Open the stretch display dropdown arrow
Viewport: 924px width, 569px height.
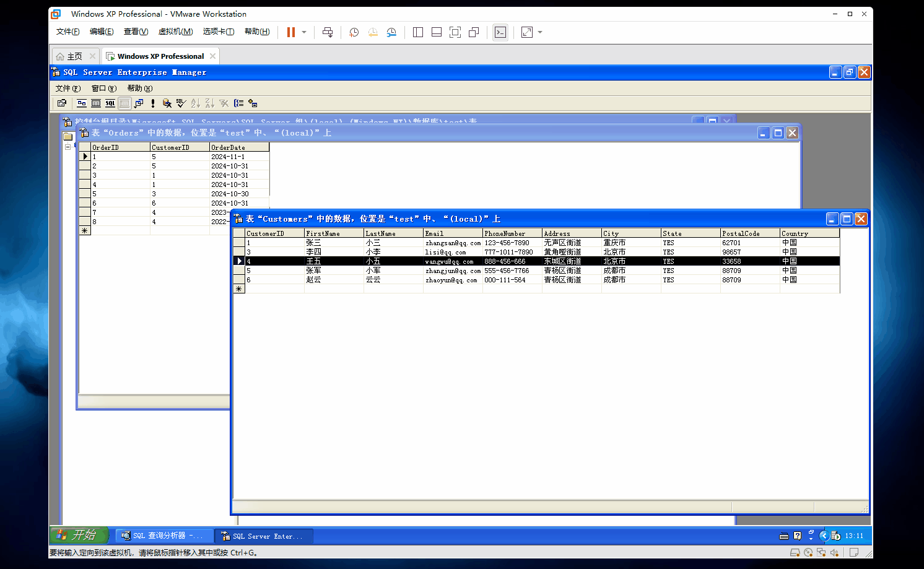click(540, 32)
